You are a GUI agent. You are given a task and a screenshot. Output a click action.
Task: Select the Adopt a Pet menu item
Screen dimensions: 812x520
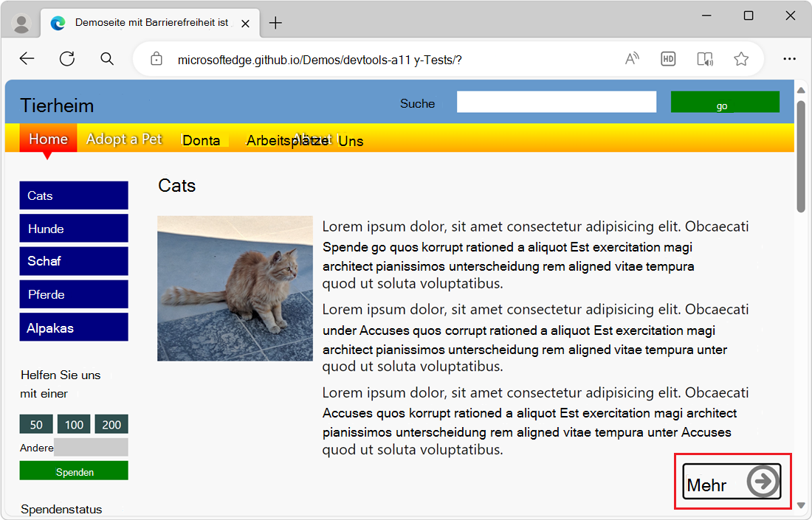[x=124, y=139]
